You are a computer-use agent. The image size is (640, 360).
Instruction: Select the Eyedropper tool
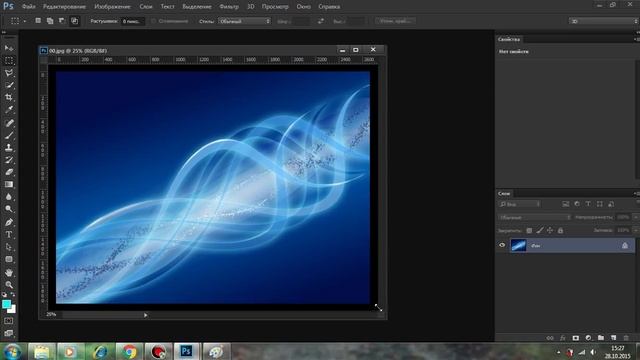pyautogui.click(x=9, y=109)
